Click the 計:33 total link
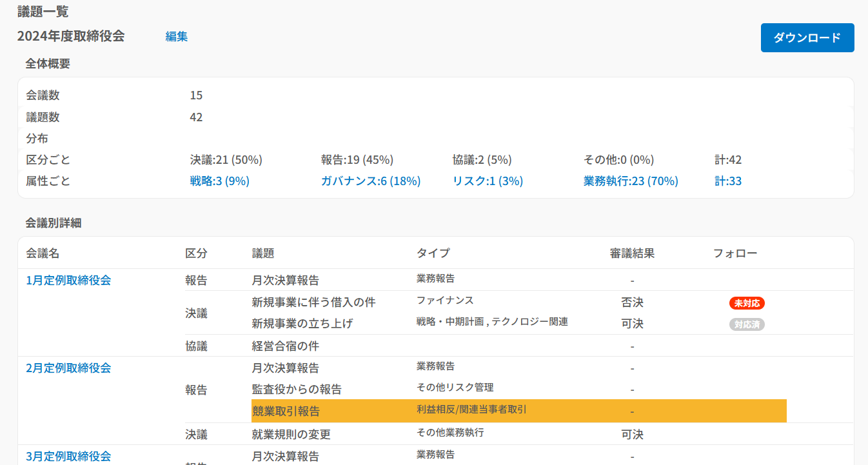 tap(727, 181)
